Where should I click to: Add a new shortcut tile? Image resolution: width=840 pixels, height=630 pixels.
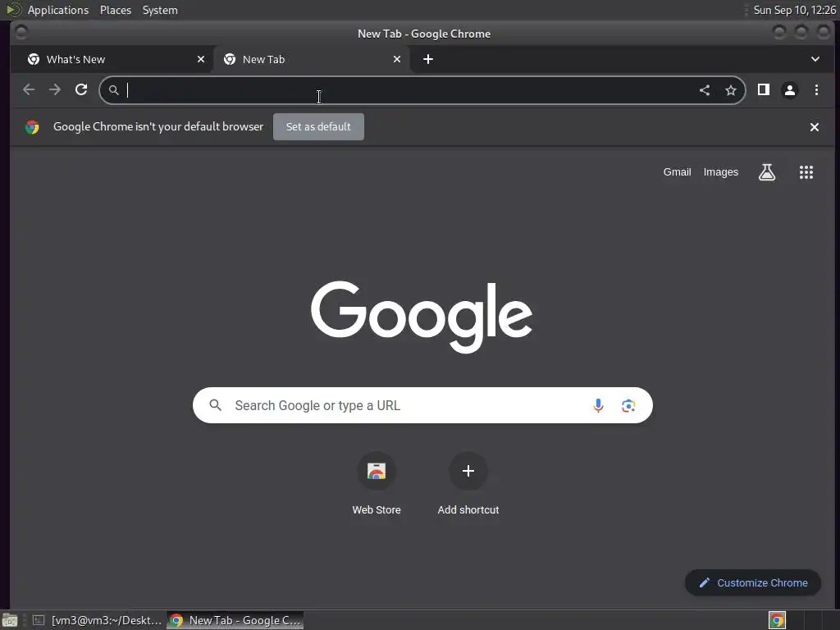click(468, 485)
